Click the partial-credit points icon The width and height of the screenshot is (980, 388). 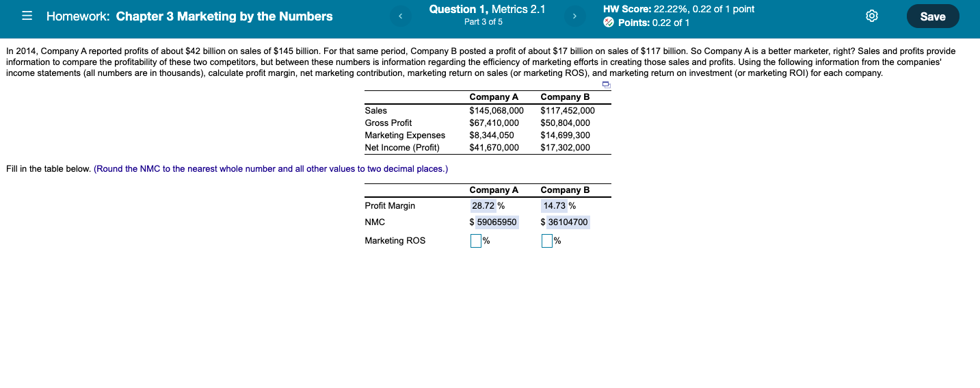609,23
